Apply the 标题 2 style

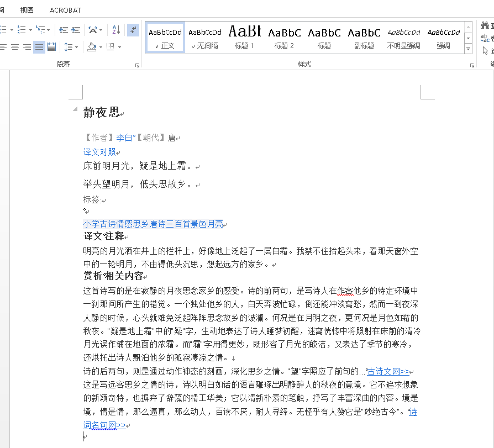[284, 38]
